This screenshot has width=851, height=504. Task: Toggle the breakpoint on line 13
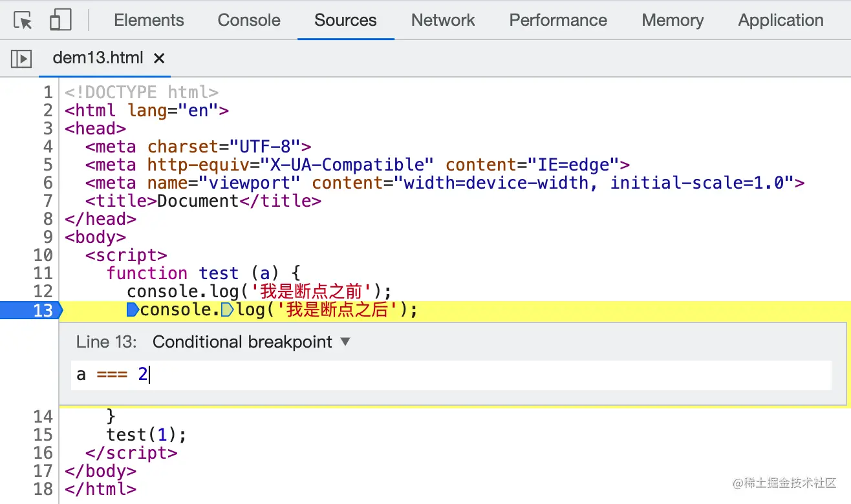(x=30, y=310)
